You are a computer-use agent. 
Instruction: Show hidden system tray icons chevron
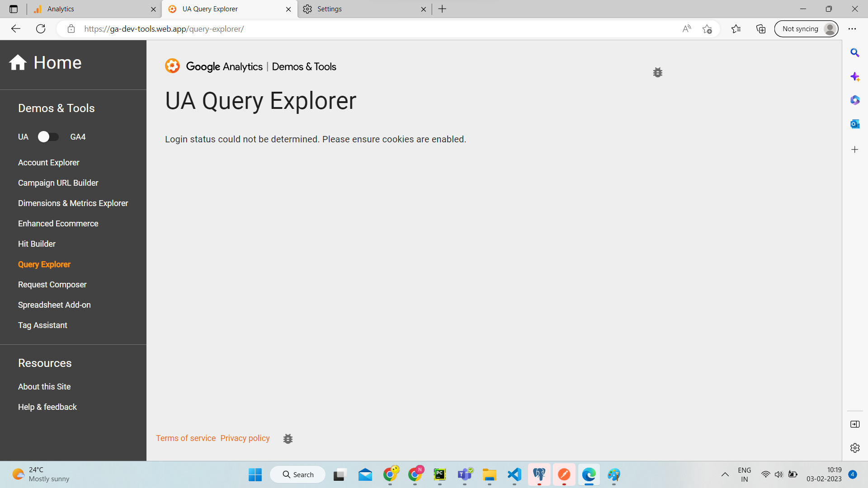[x=725, y=474]
